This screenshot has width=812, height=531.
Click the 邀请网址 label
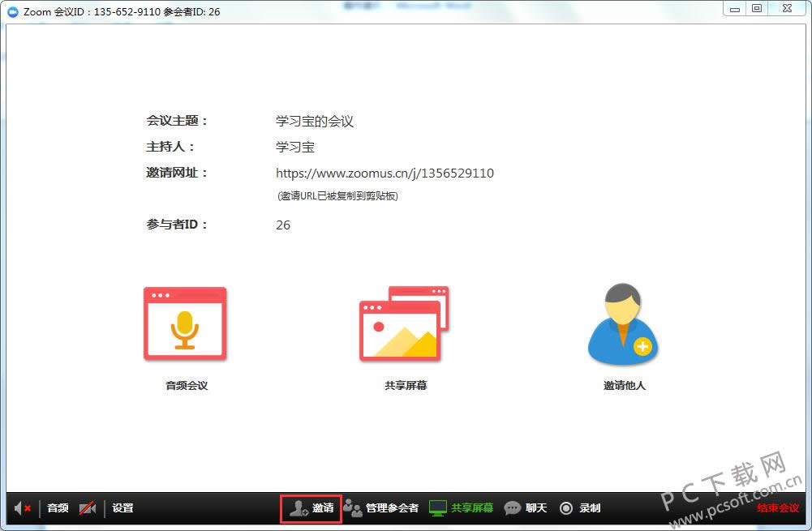point(177,173)
